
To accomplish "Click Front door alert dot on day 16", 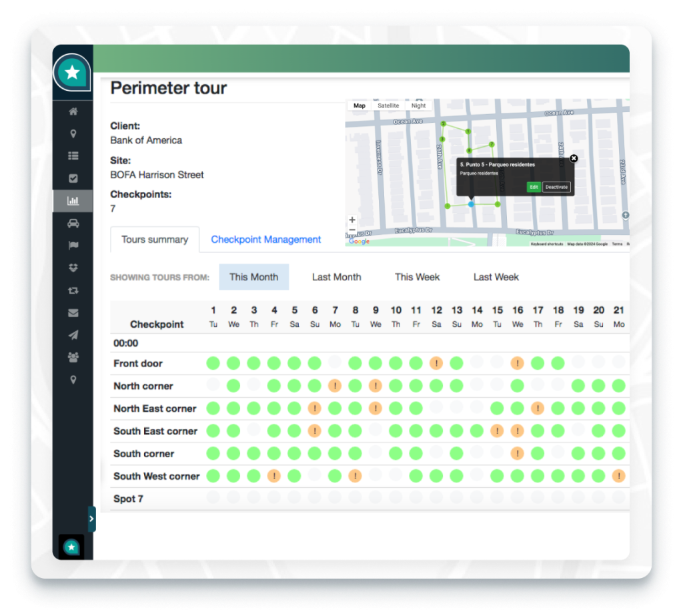I will coord(517,363).
